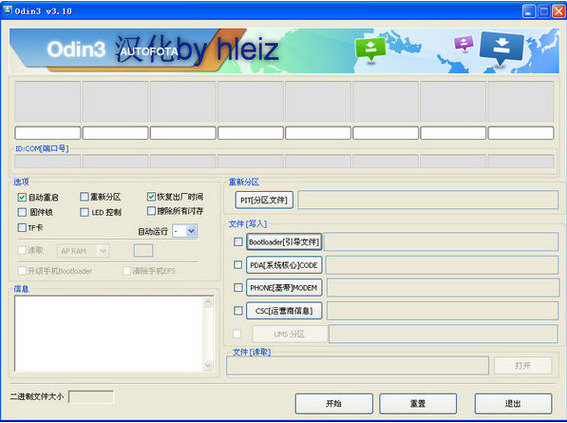
Task: Enable the LED 控制 checkbox
Action: pyautogui.click(x=84, y=212)
